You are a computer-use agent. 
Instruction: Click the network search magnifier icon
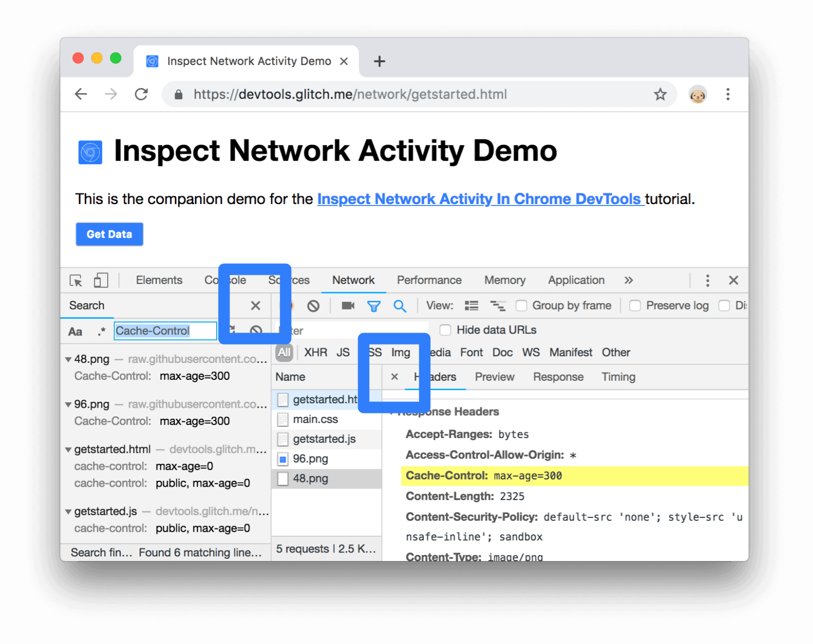tap(400, 306)
